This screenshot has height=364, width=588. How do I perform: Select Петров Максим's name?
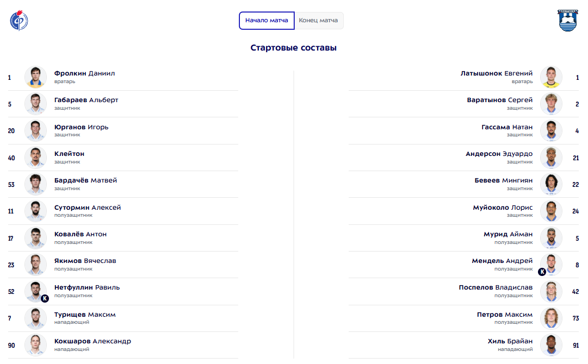(505, 315)
